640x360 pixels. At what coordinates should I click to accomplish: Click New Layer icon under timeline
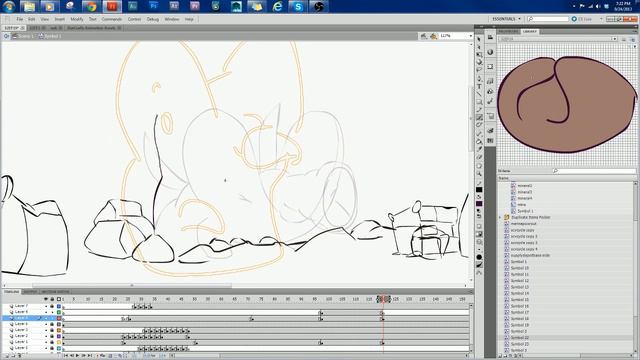[7, 356]
